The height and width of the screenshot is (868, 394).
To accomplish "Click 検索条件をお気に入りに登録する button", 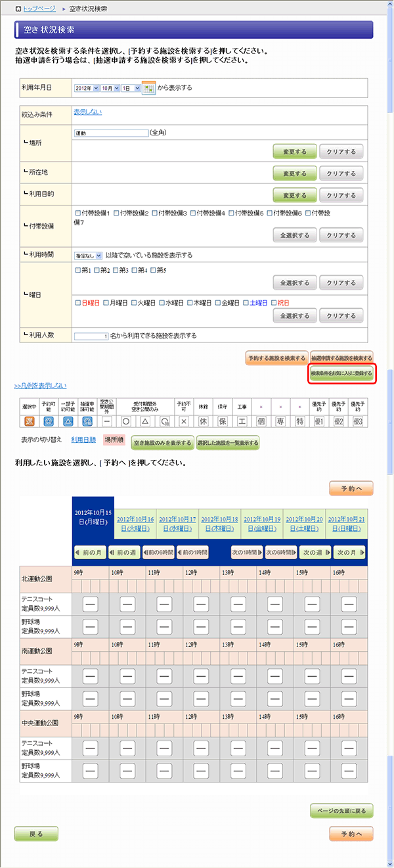I will click(x=342, y=373).
